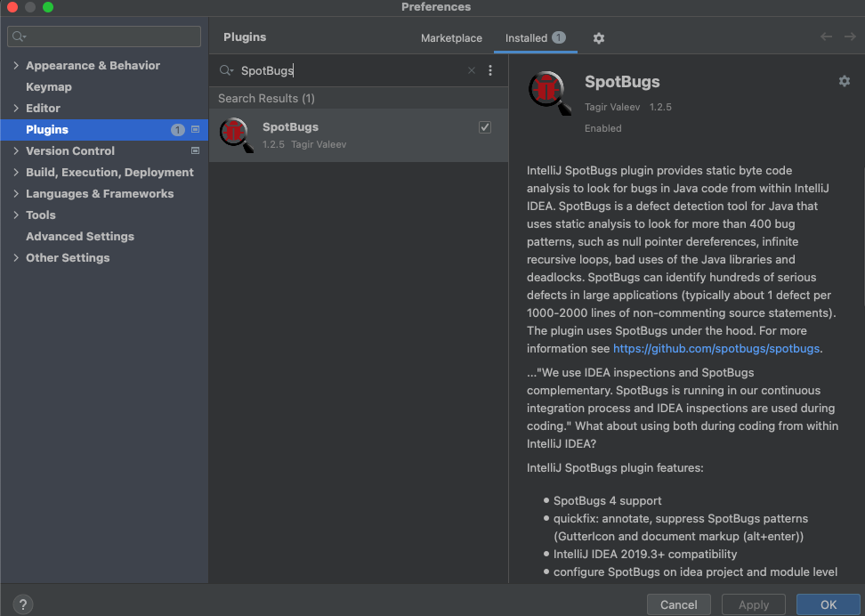The image size is (865, 616).
Task: Expand the Tools settings node
Action: coord(16,215)
